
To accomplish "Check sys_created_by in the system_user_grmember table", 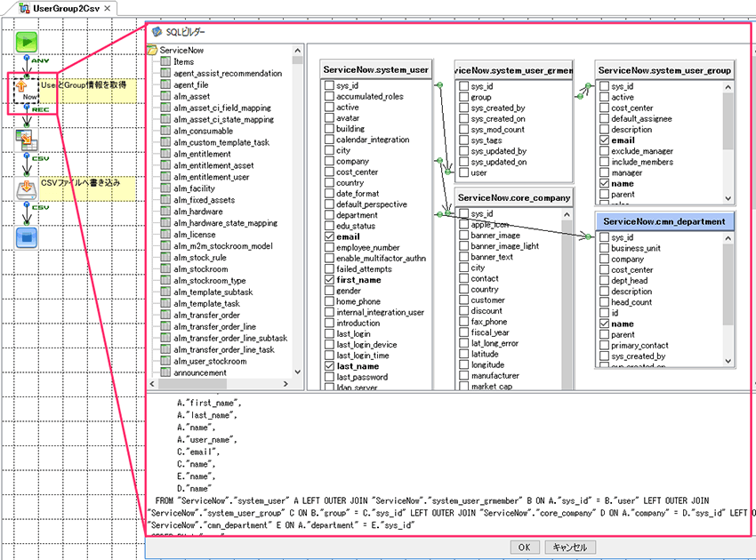I will click(x=463, y=108).
